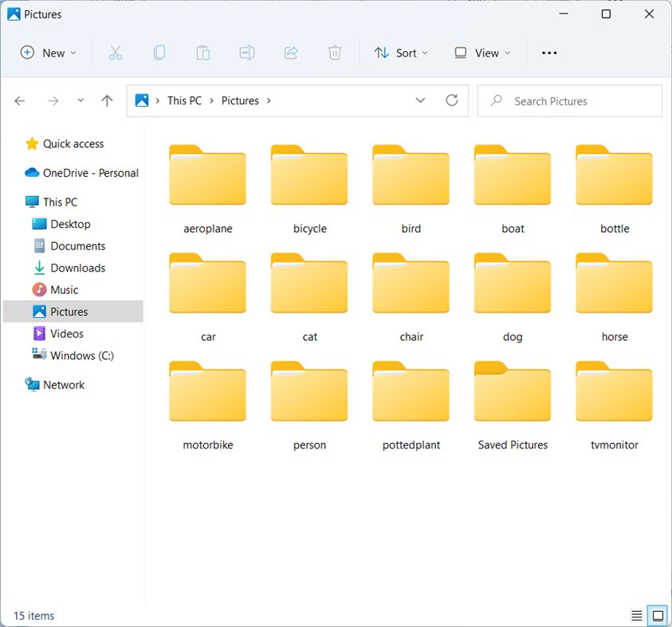Click the Pictures title bar icon
The width and height of the screenshot is (672, 627).
tap(14, 14)
